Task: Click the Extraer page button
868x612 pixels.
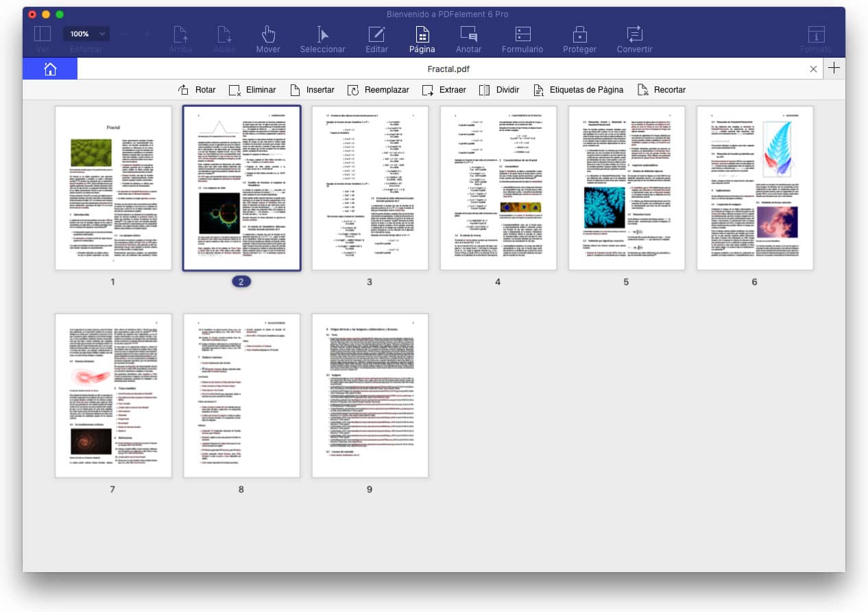Action: (x=444, y=90)
